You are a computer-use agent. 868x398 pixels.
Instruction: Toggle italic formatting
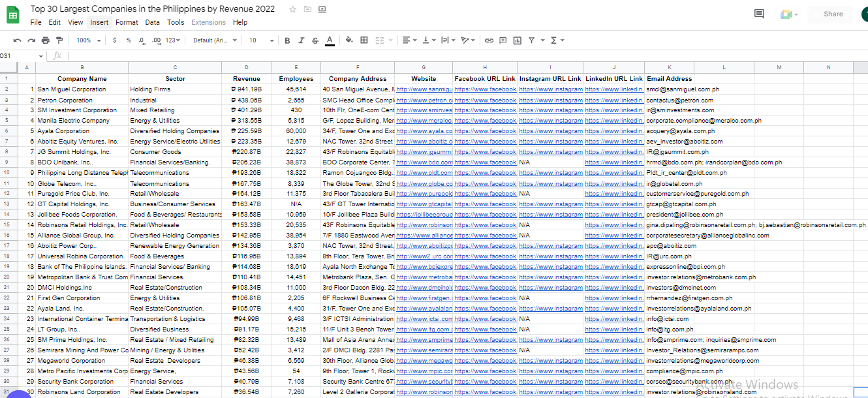coord(301,40)
